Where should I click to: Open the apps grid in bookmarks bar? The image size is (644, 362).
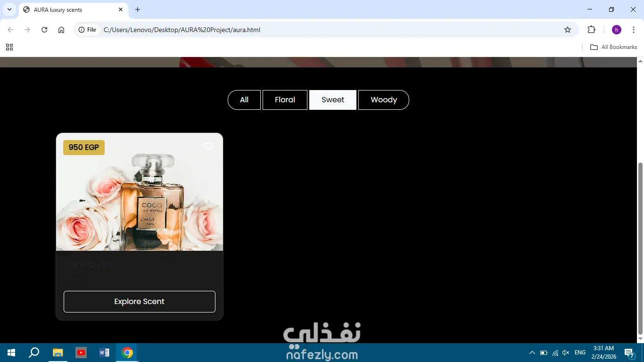[9, 47]
